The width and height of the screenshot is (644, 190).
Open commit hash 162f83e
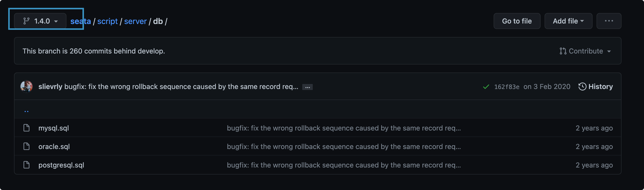click(x=507, y=87)
